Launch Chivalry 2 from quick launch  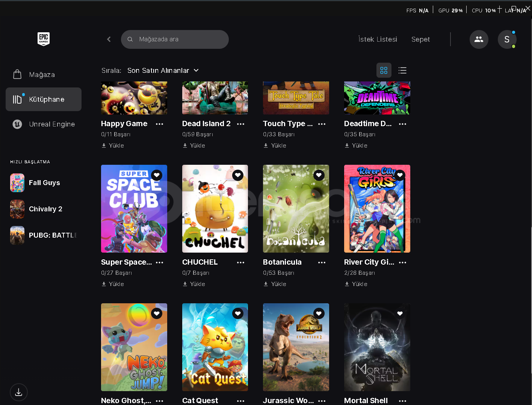[44, 209]
